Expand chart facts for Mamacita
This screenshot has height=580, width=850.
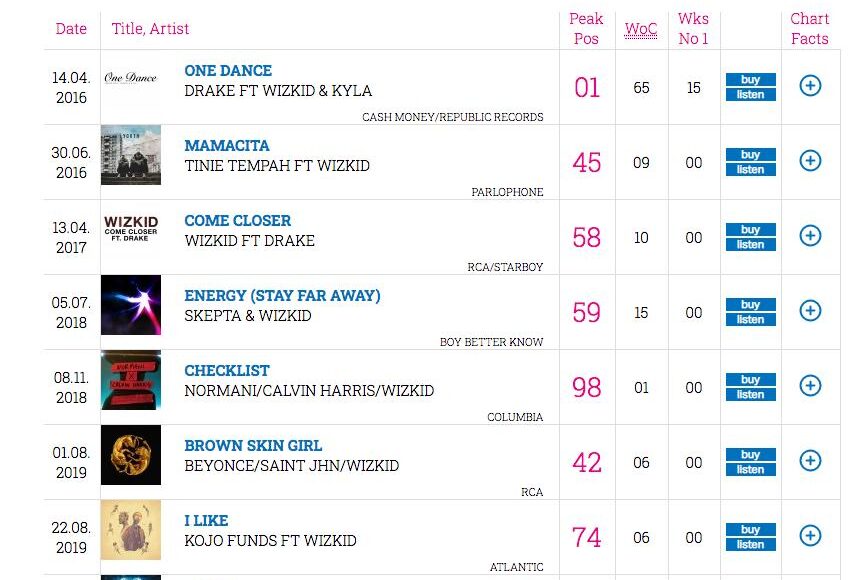810,161
